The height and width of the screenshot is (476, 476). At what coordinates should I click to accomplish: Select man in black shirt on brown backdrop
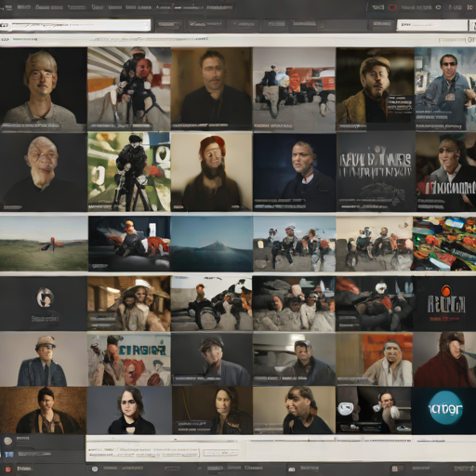click(211, 89)
